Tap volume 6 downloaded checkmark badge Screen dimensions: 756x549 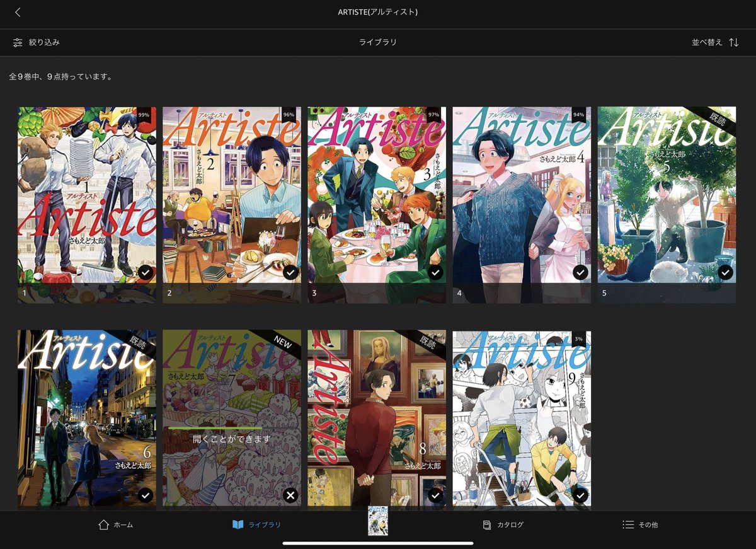146,495
